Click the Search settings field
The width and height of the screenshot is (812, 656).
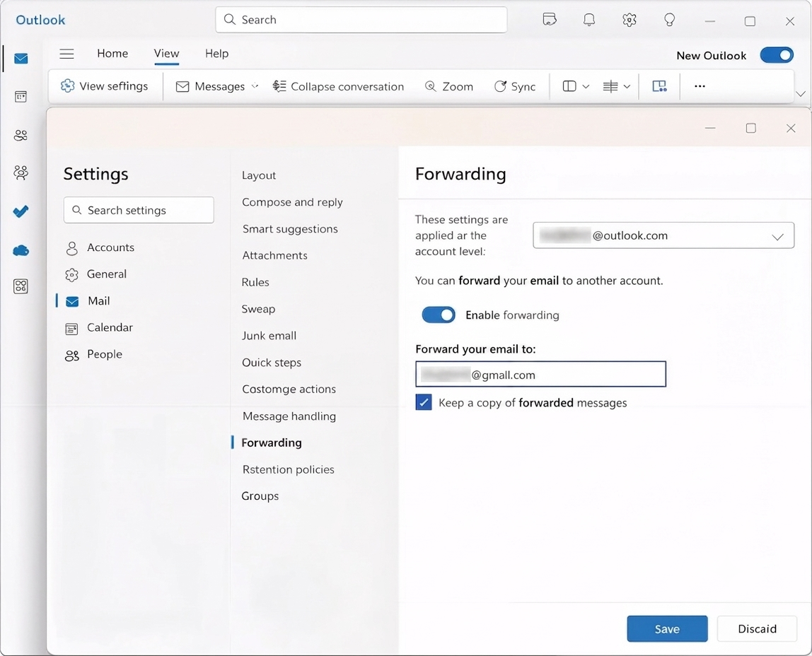point(139,210)
